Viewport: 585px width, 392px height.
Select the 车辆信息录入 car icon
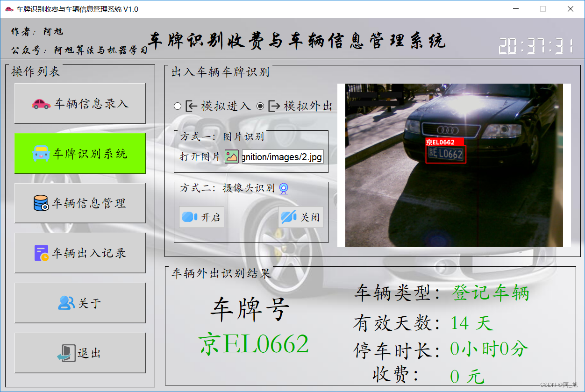pyautogui.click(x=42, y=102)
